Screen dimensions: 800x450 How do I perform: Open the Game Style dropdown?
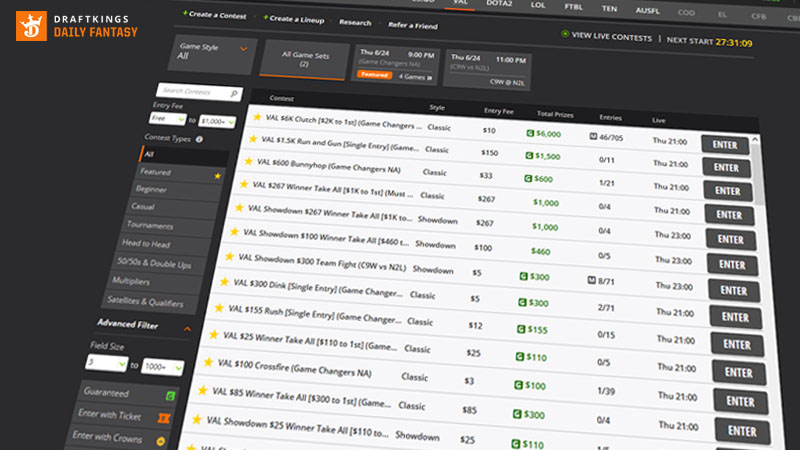point(212,53)
